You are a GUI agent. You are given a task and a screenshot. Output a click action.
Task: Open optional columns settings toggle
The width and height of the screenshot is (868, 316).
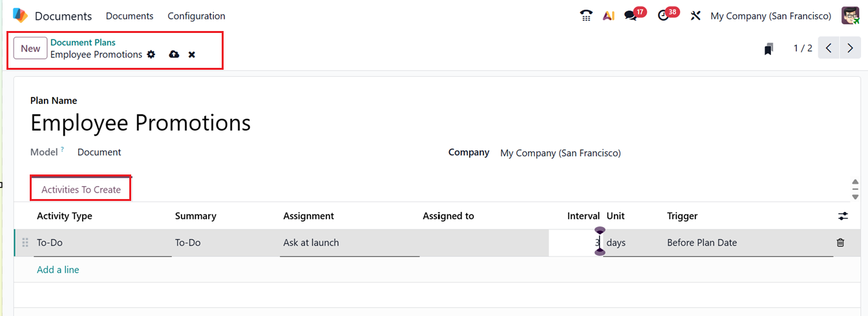[843, 216]
